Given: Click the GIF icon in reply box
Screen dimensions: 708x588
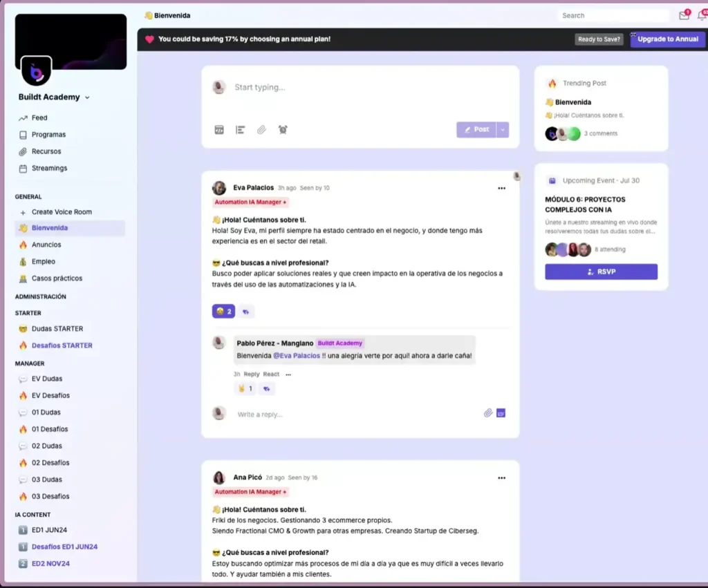Looking at the screenshot, I should pos(501,413).
